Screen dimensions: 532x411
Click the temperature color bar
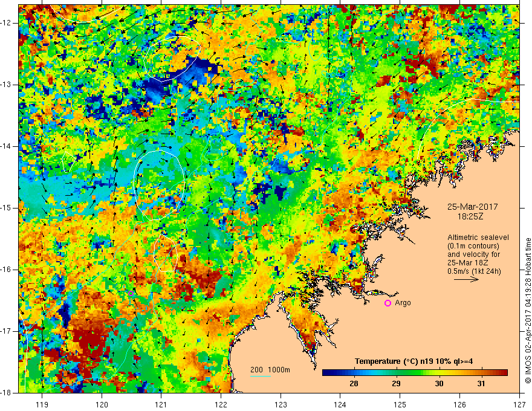pyautogui.click(x=415, y=373)
